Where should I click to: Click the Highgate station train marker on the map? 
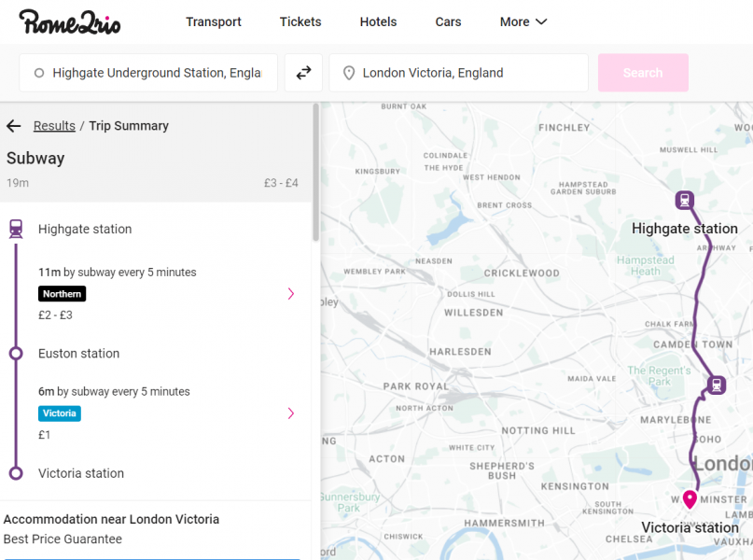pos(685,200)
